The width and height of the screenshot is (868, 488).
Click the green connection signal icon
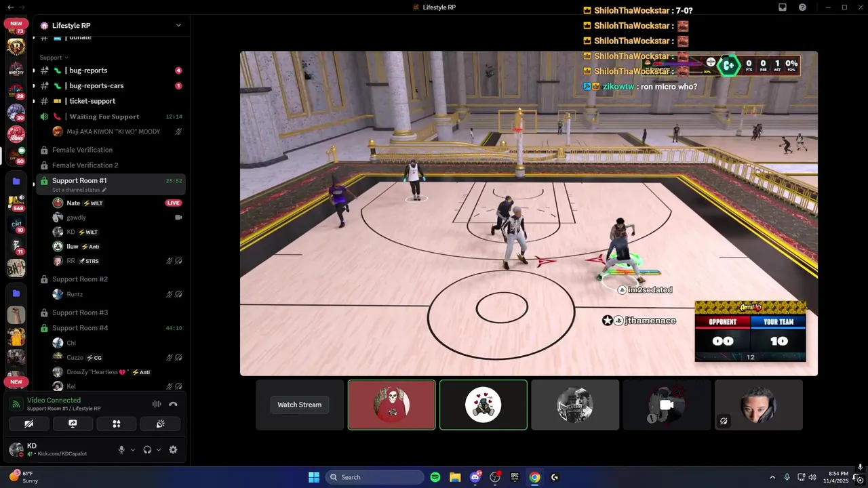point(16,404)
